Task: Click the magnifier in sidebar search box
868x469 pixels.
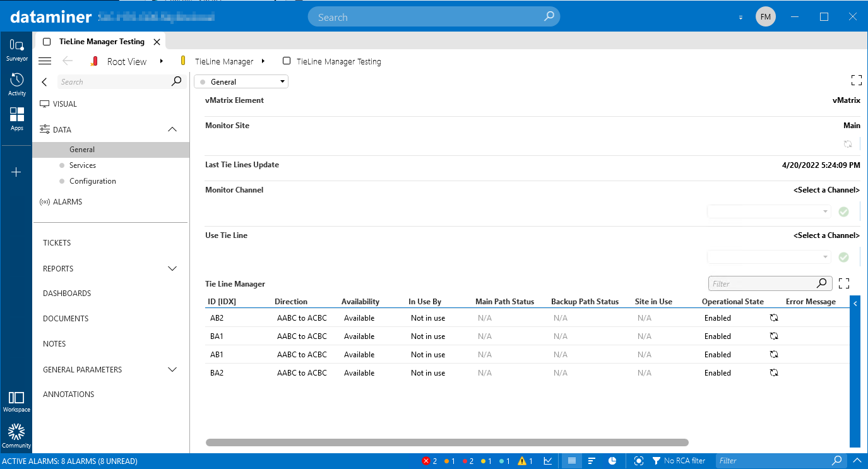Action: coord(177,81)
